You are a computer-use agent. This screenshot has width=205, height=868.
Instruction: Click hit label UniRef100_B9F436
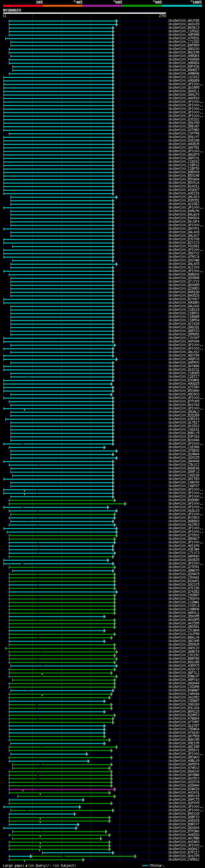[x=184, y=67]
